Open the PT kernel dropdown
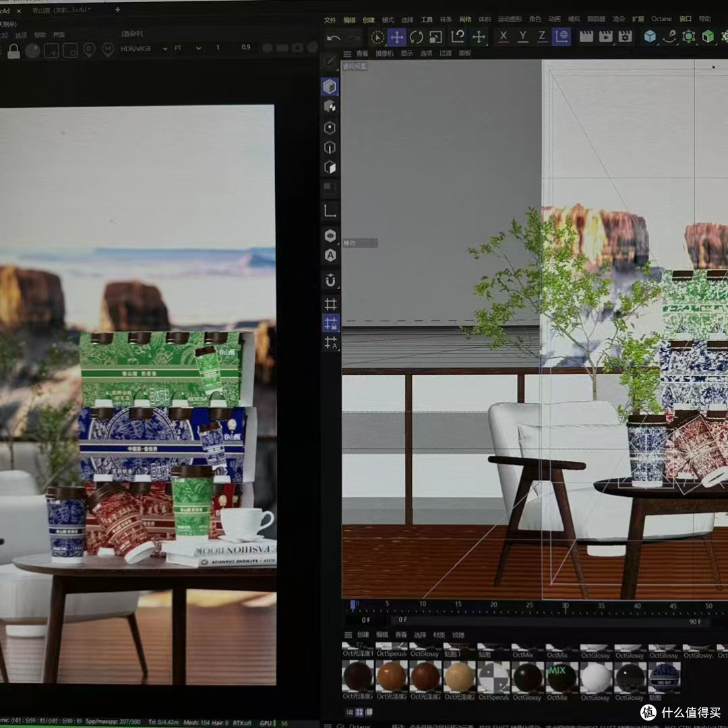 (x=187, y=48)
